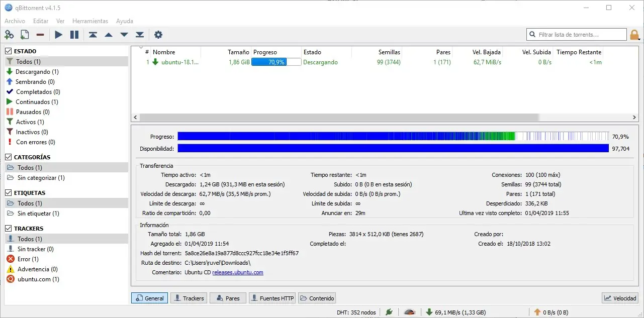Select Todos (1) under ESTADO
Screen dimensions: 644x318
coord(66,61)
